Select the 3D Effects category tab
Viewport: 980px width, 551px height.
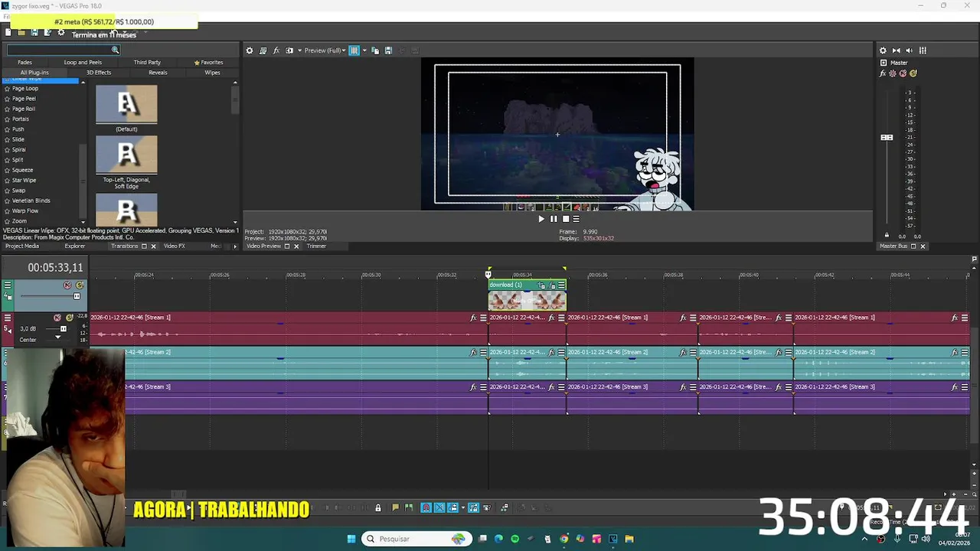pos(99,73)
